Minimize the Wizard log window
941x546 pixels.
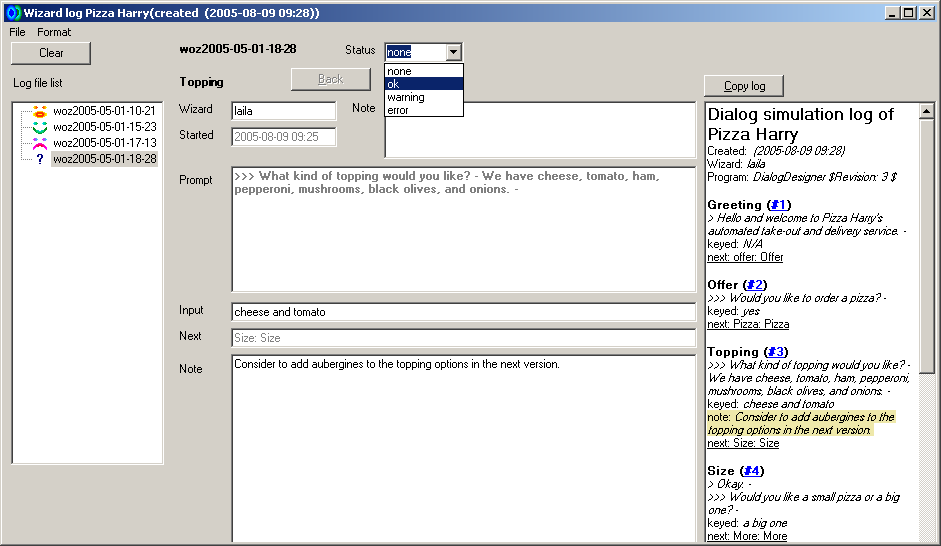(x=892, y=13)
